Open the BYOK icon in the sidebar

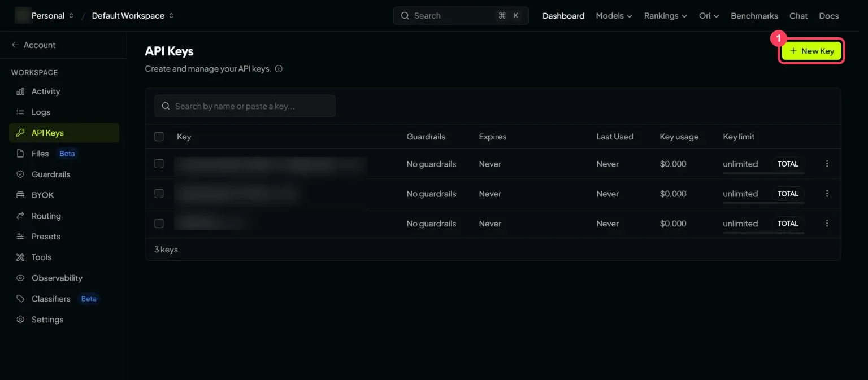tap(20, 195)
